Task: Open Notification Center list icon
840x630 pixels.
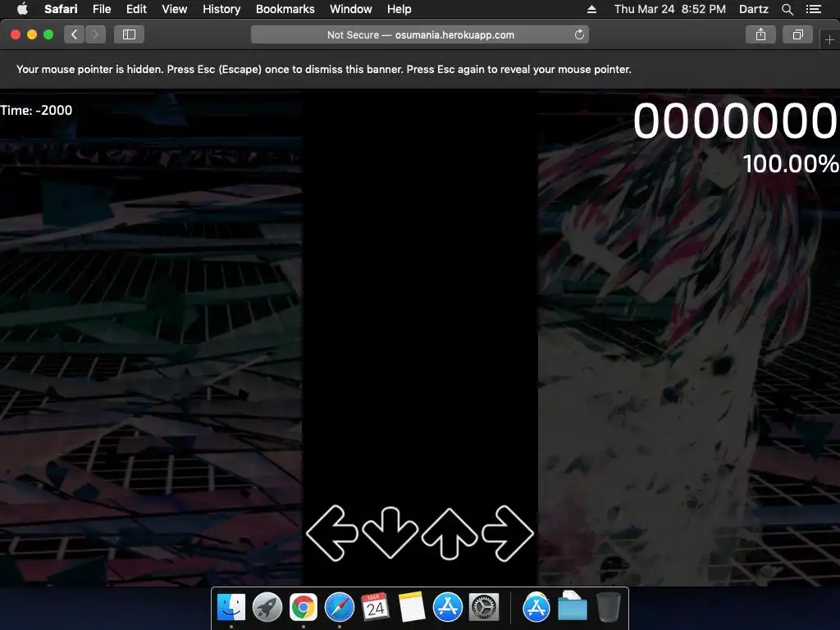Action: pos(814,9)
